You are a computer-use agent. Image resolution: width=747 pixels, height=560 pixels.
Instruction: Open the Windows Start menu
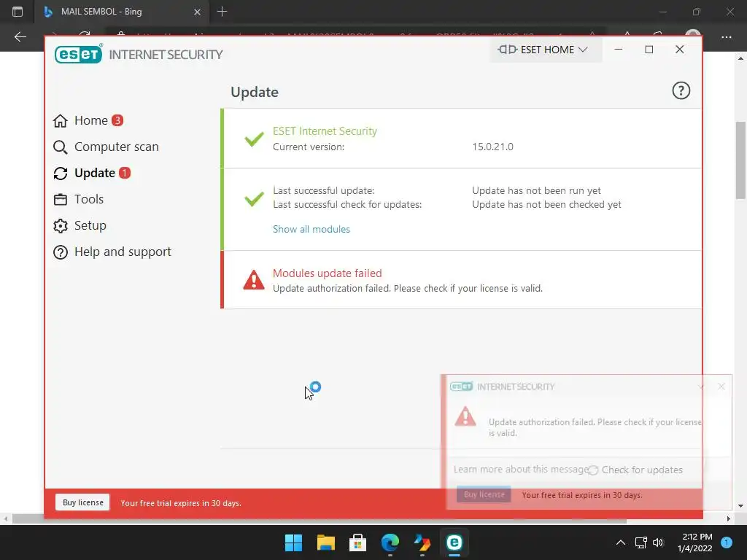(293, 542)
